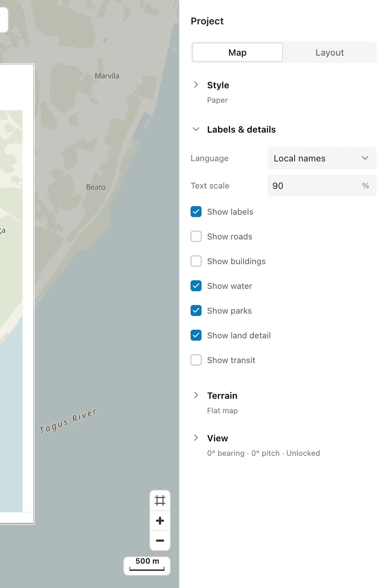
Task: Click the Paper style subtitle
Action: point(217,100)
